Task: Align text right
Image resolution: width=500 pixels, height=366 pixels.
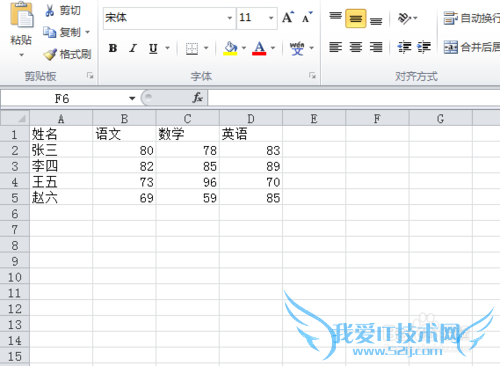Action: [x=376, y=47]
